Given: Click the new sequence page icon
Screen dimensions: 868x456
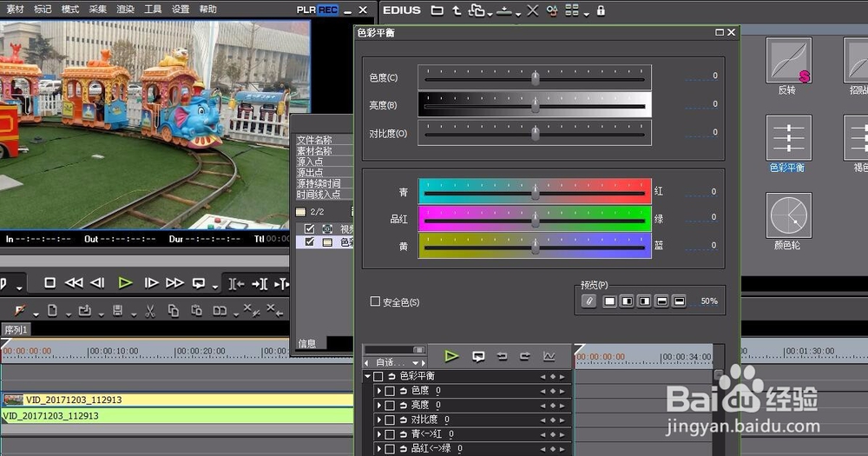Looking at the screenshot, I should [x=52, y=311].
